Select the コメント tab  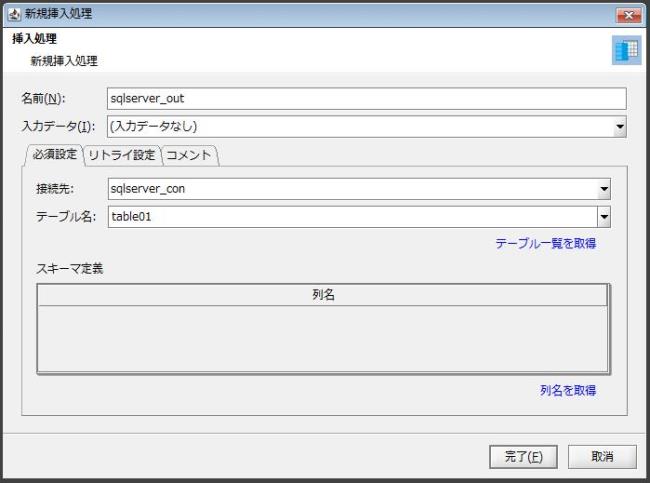(189, 155)
